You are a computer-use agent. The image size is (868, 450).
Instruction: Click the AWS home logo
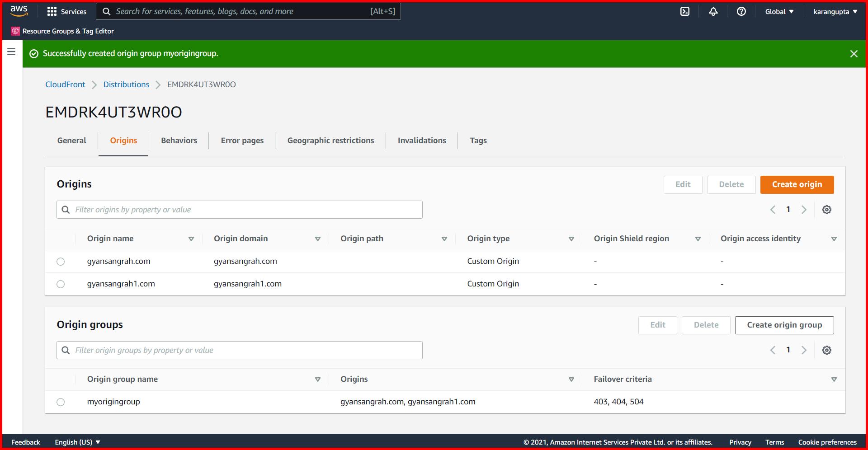19,11
